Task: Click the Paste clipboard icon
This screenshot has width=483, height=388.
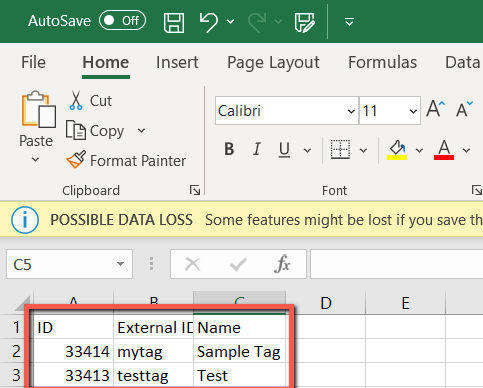Action: tap(38, 109)
